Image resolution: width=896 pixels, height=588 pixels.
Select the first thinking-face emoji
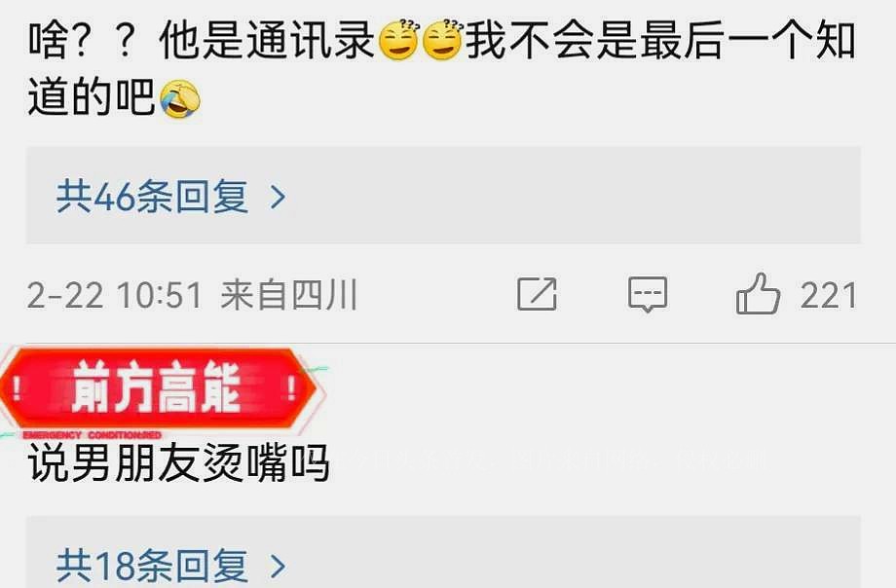click(399, 40)
